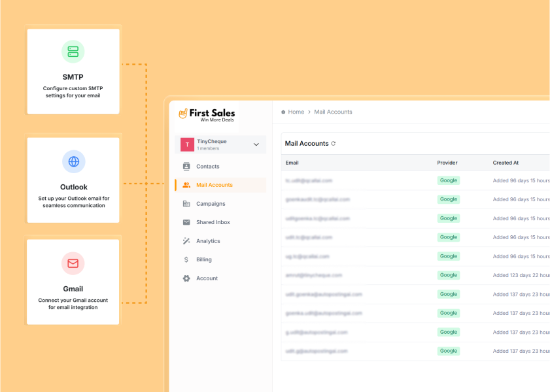Image resolution: width=550 pixels, height=392 pixels.
Task: Click the SMTP integration card
Action: [x=73, y=71]
